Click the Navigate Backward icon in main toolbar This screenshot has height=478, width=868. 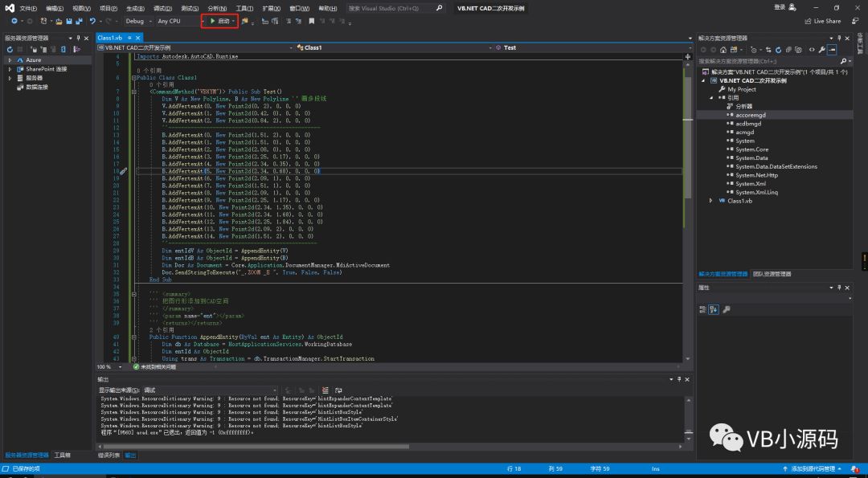point(15,21)
